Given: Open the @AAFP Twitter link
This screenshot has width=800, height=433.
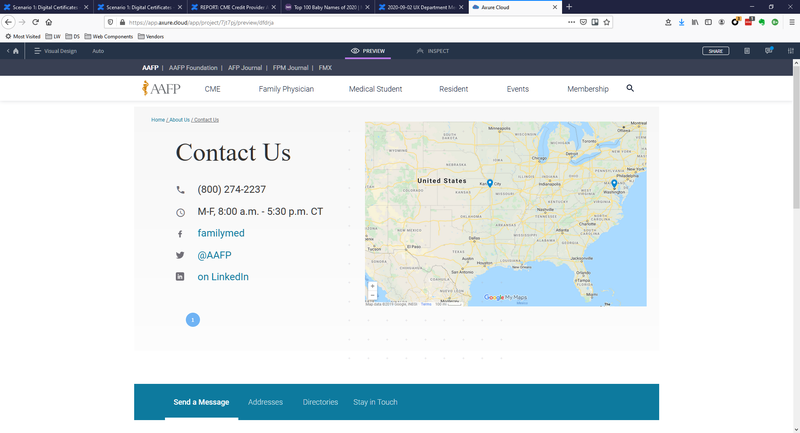Looking at the screenshot, I should tap(214, 255).
